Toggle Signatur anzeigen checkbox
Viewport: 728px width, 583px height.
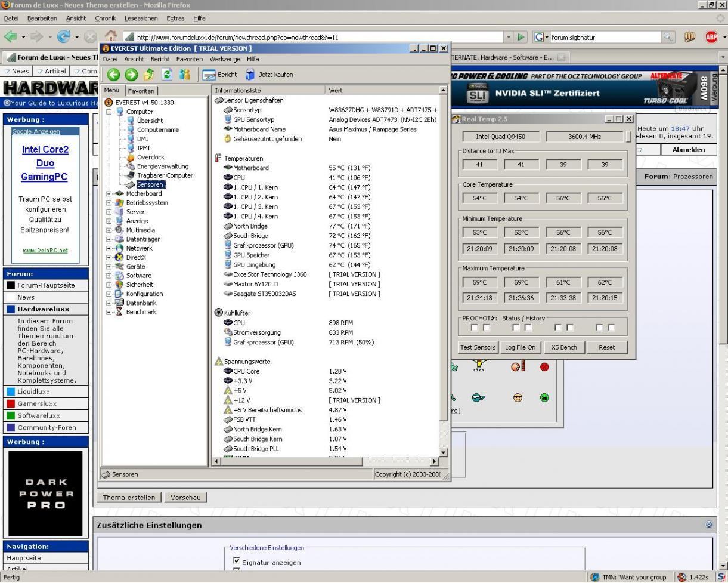[x=236, y=561]
